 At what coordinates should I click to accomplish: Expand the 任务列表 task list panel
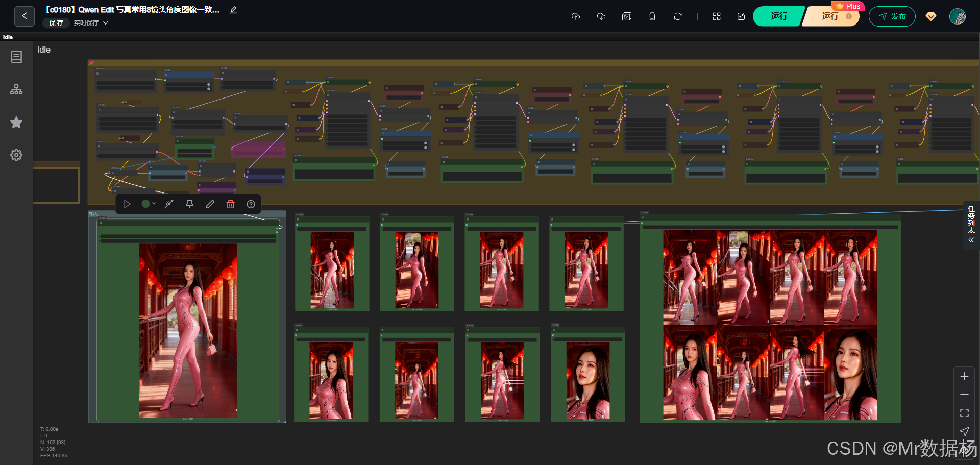pyautogui.click(x=971, y=224)
